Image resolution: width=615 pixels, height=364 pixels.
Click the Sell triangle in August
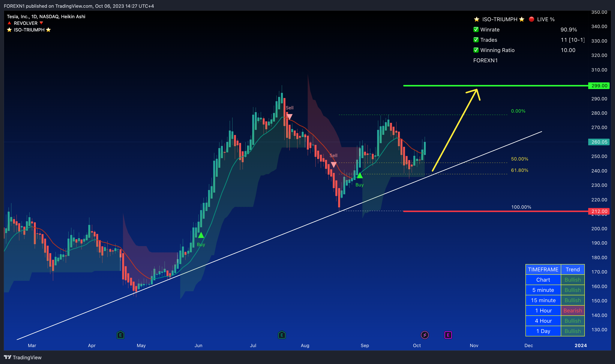[x=333, y=165]
